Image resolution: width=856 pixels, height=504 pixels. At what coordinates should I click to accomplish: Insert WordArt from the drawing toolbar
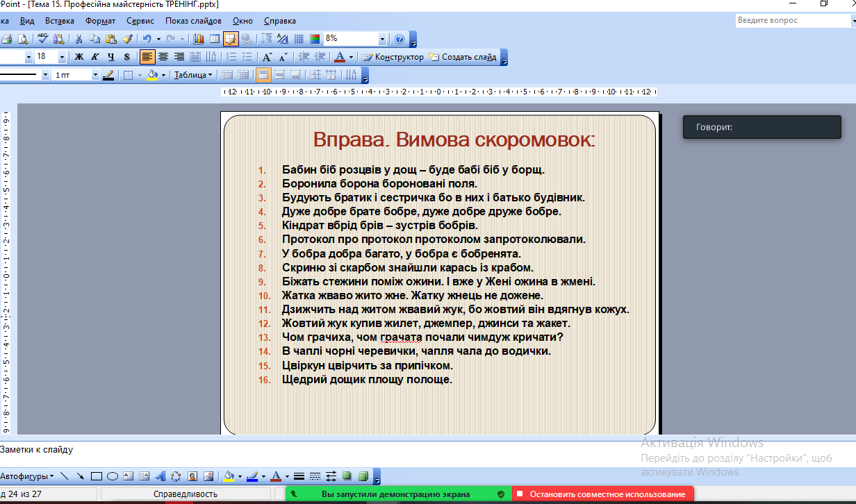tap(159, 476)
